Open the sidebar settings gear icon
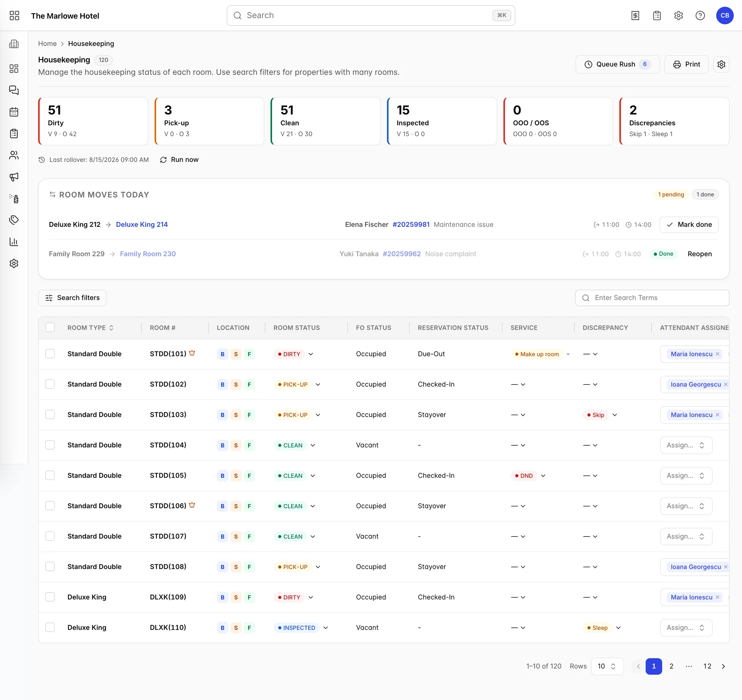Image resolution: width=742 pixels, height=700 pixels. tap(14, 264)
